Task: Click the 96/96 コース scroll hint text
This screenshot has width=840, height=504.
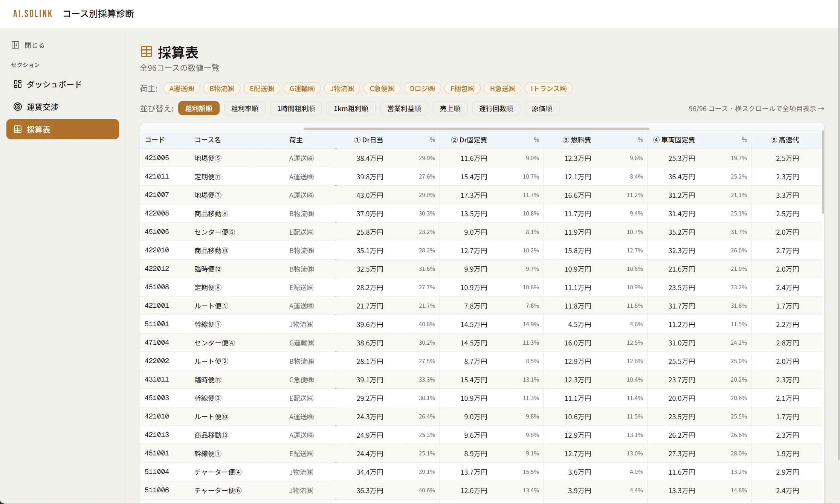Action: pyautogui.click(x=756, y=108)
